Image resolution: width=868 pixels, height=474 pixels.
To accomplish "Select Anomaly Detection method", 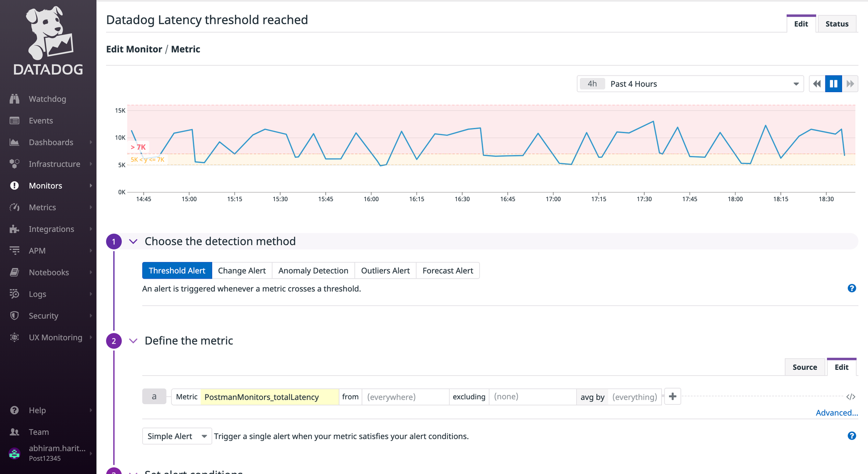I will tap(313, 271).
